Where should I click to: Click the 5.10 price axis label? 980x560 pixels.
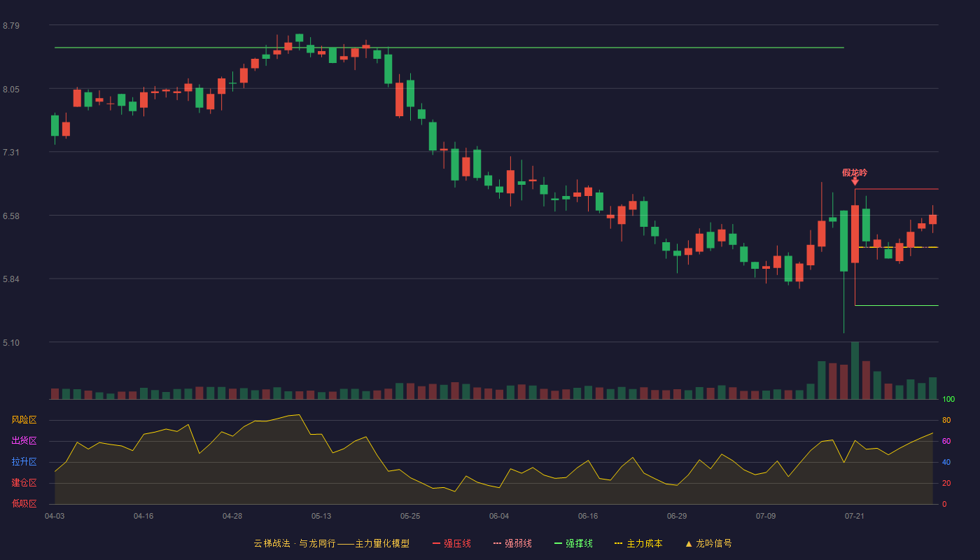(11, 343)
